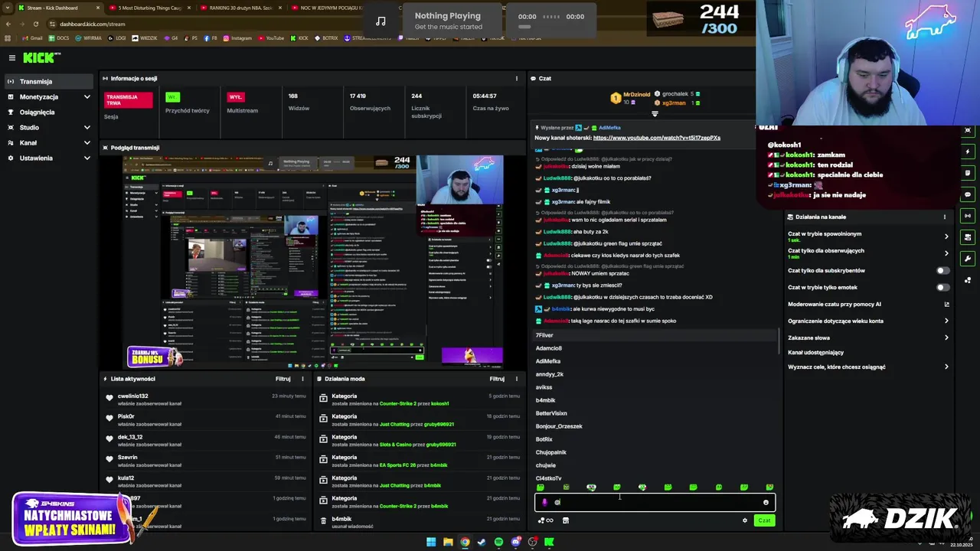
Task: Click Filtruj in Lista aktywności panel
Action: 283,379
